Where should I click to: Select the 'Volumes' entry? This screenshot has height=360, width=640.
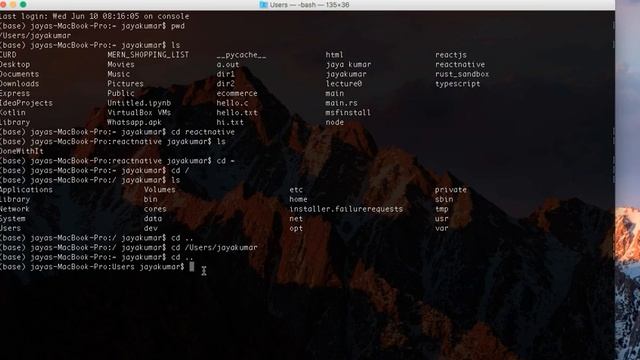pyautogui.click(x=159, y=190)
